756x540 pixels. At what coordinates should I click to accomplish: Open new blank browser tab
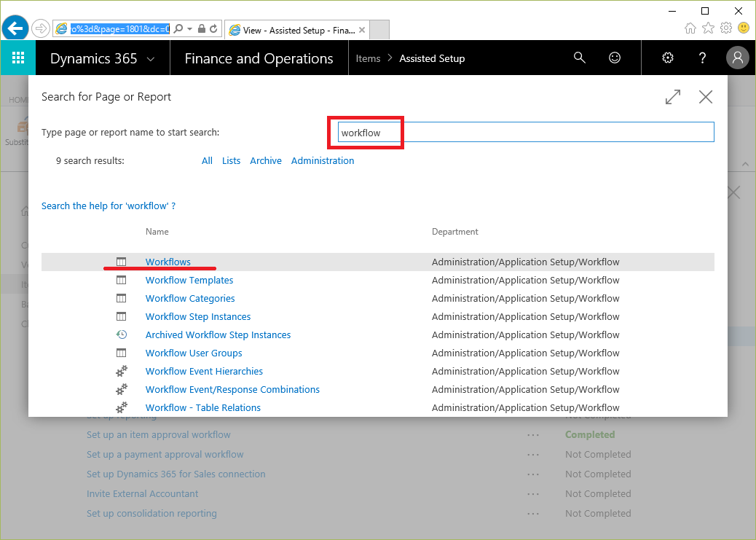click(379, 30)
